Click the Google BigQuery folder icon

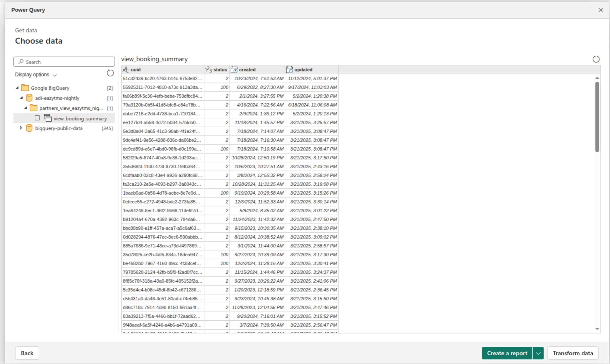coord(25,88)
